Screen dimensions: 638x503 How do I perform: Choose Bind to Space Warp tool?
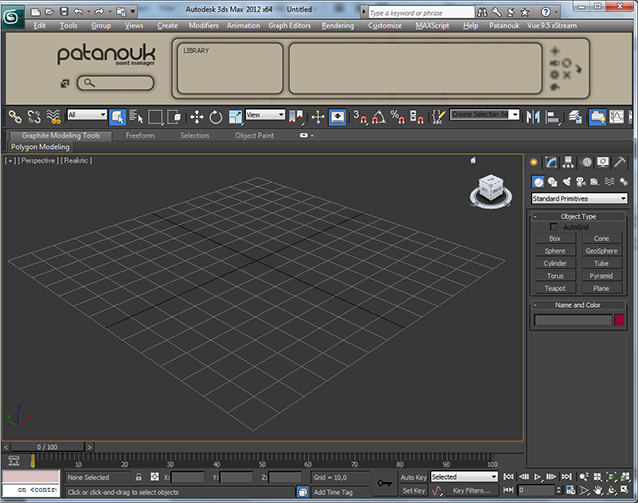(x=53, y=117)
